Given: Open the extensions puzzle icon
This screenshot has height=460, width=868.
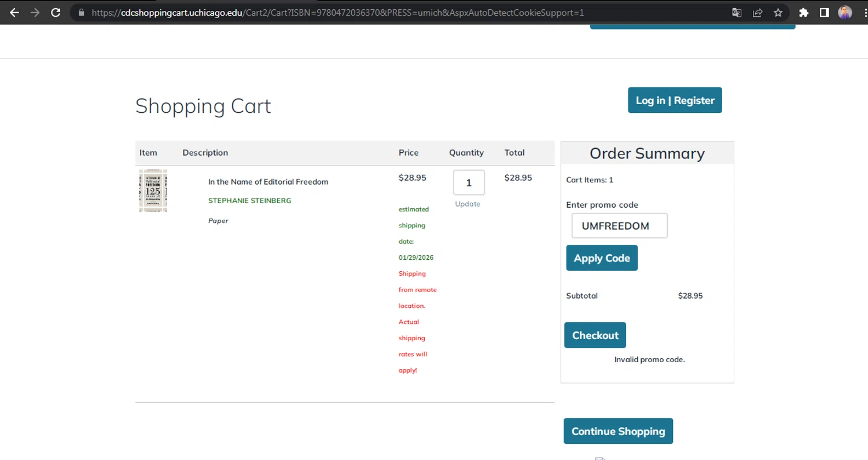Looking at the screenshot, I should pos(803,12).
